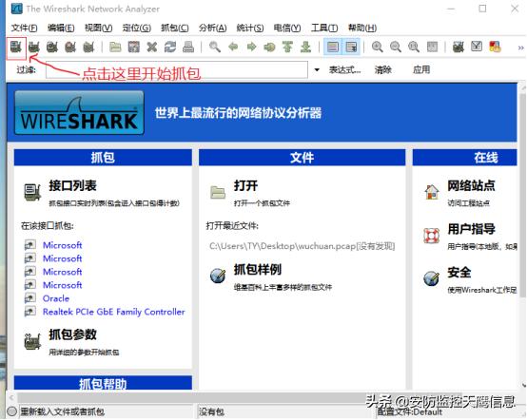The height and width of the screenshot is (420, 527).
Task: Click the lifebuoy icon beside 用户指导
Action: pyautogui.click(x=432, y=236)
